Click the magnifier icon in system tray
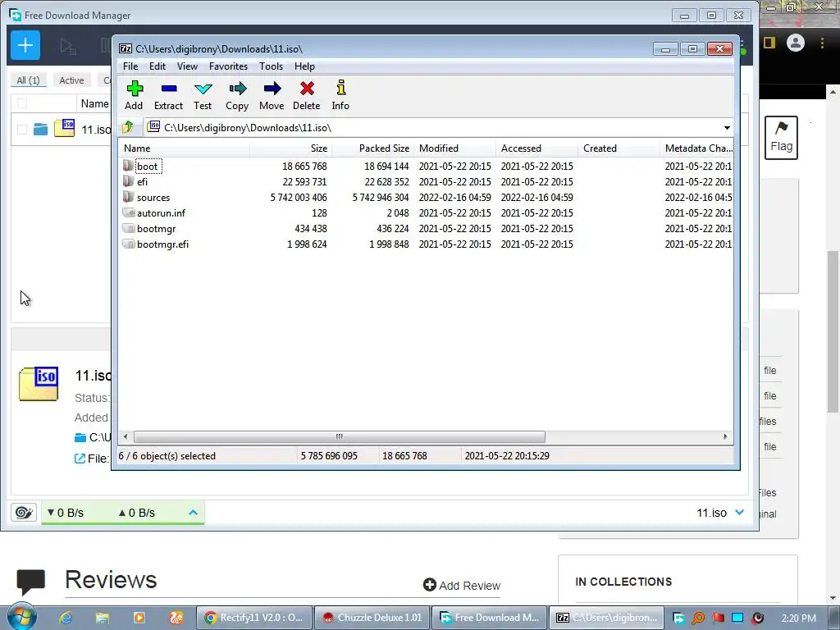Viewport: 840px width, 630px height. [x=698, y=618]
